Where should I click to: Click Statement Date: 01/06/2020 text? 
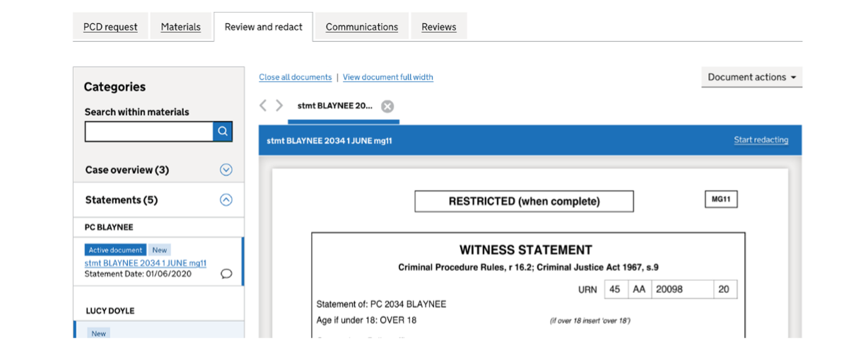[138, 274]
